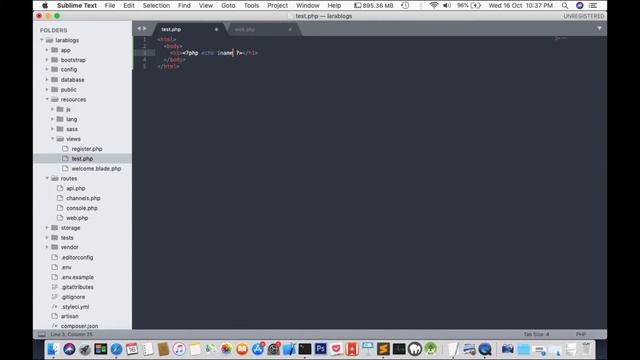The image size is (640, 360).
Task: Open web.php file in the sidebar
Action: point(77,218)
